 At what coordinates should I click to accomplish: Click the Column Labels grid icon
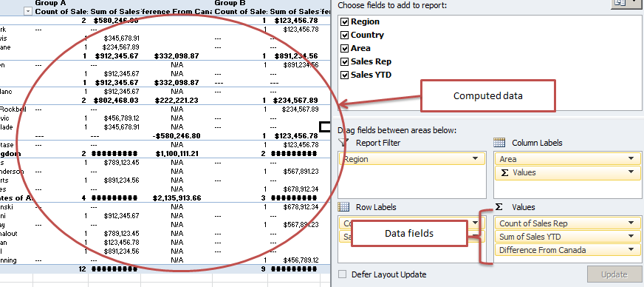click(x=499, y=143)
